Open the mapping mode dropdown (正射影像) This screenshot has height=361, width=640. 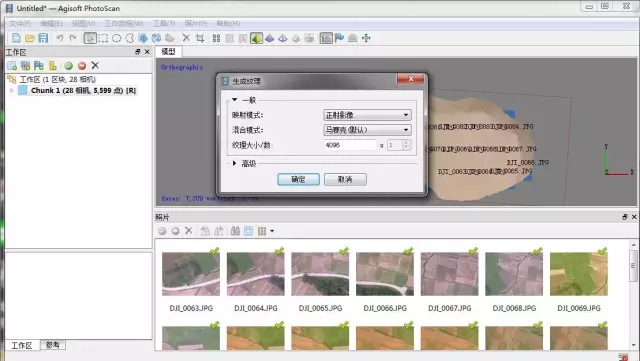(x=367, y=115)
